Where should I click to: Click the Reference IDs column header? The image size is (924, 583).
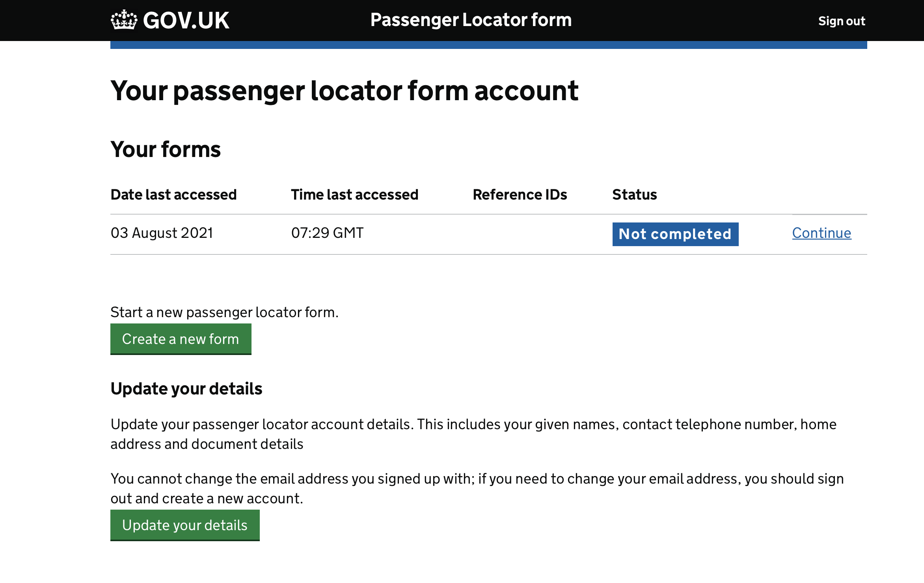point(520,194)
